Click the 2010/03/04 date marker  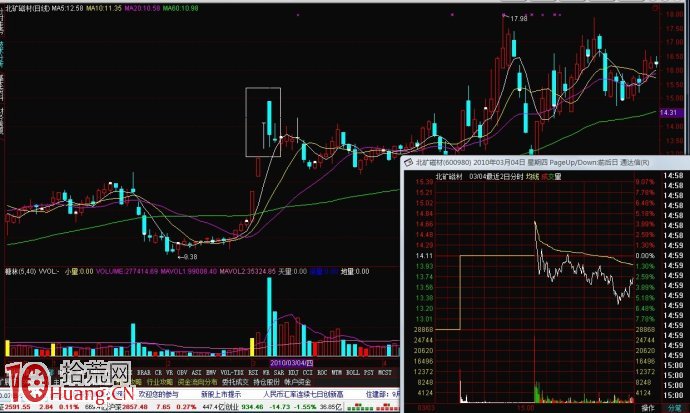click(x=291, y=363)
